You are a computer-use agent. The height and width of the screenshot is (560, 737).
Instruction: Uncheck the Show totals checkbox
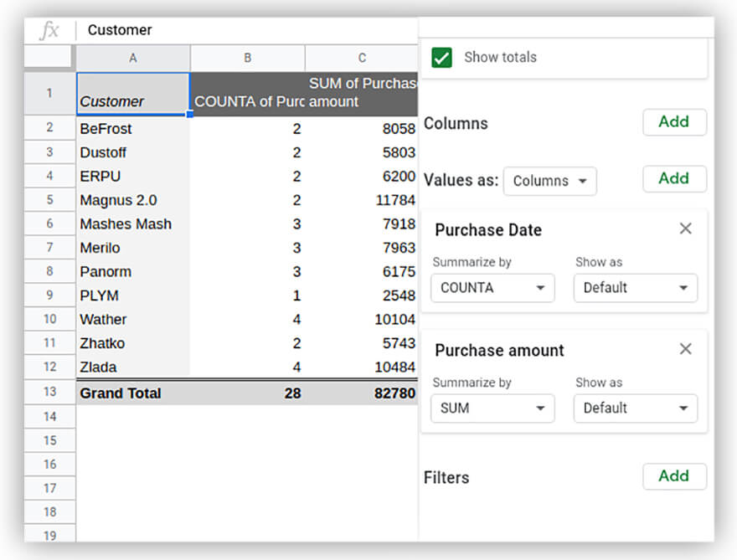[x=442, y=58]
